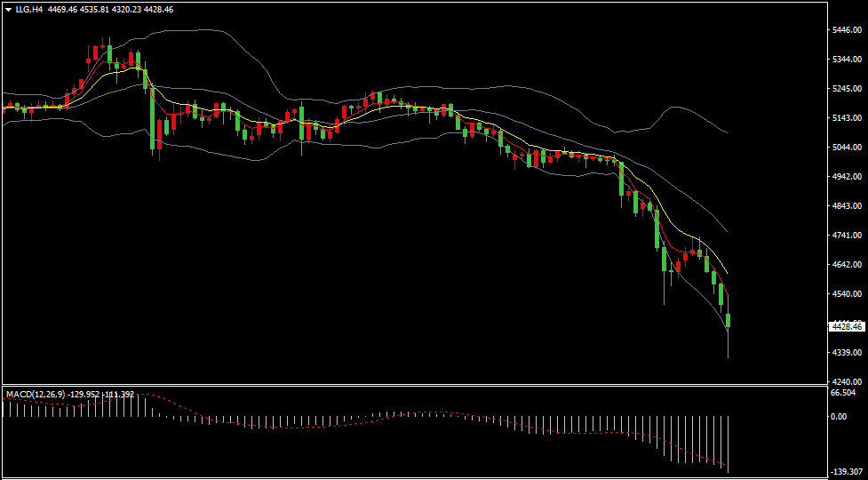Click the 5446.00 price scale label
The height and width of the screenshot is (480, 868).
(x=848, y=30)
